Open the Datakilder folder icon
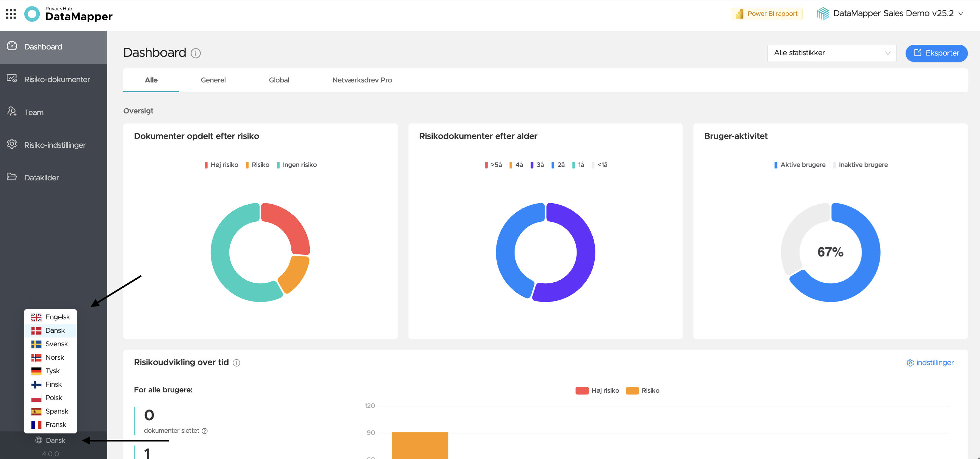The height and width of the screenshot is (459, 980). [12, 177]
